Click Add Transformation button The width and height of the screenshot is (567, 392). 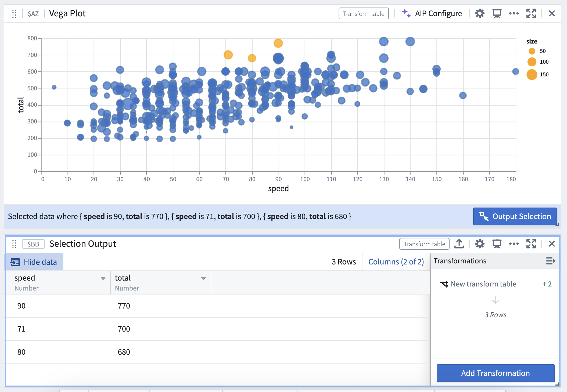click(x=496, y=373)
